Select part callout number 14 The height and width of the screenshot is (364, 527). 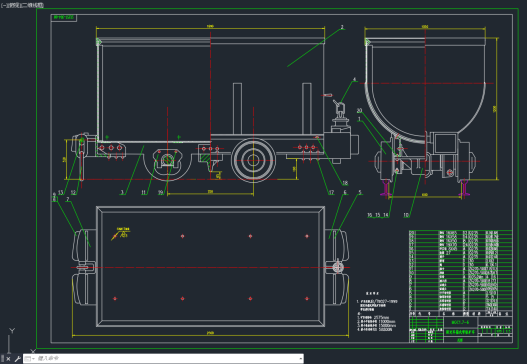coord(386,215)
